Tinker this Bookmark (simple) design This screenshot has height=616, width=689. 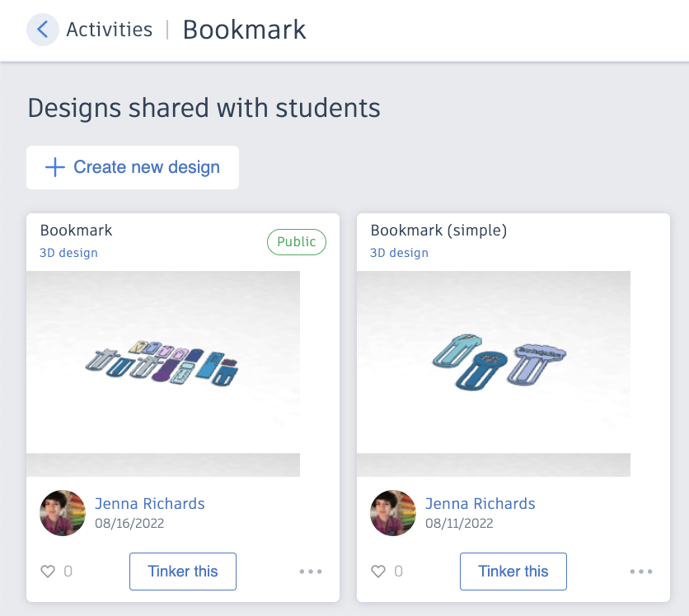point(513,572)
